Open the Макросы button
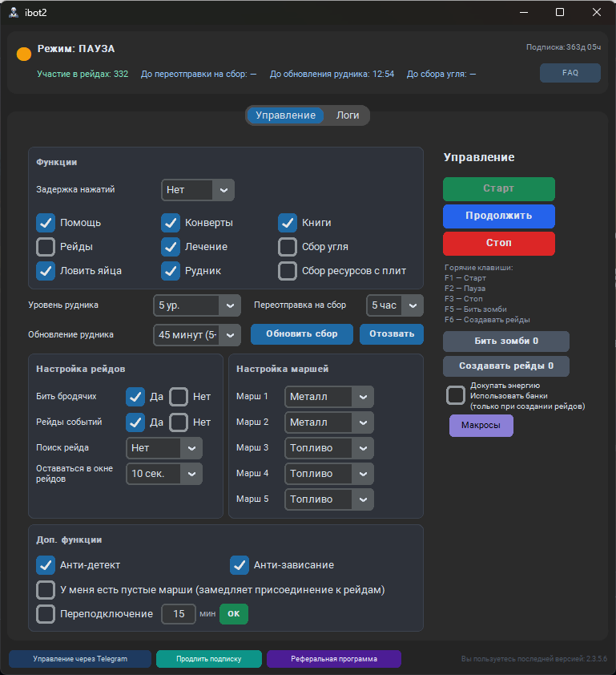 click(481, 426)
